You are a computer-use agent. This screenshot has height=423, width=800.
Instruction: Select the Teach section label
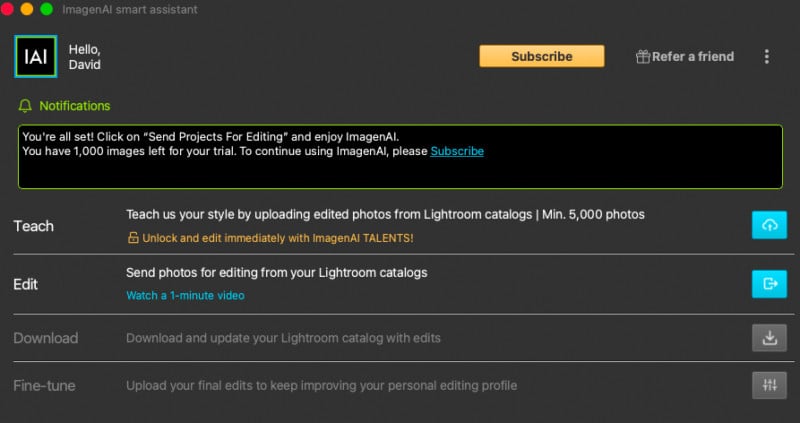(33, 226)
